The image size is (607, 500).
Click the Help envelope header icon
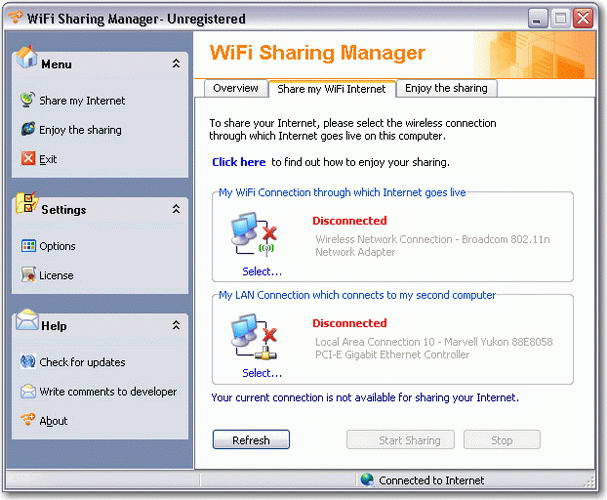pyautogui.click(x=27, y=320)
